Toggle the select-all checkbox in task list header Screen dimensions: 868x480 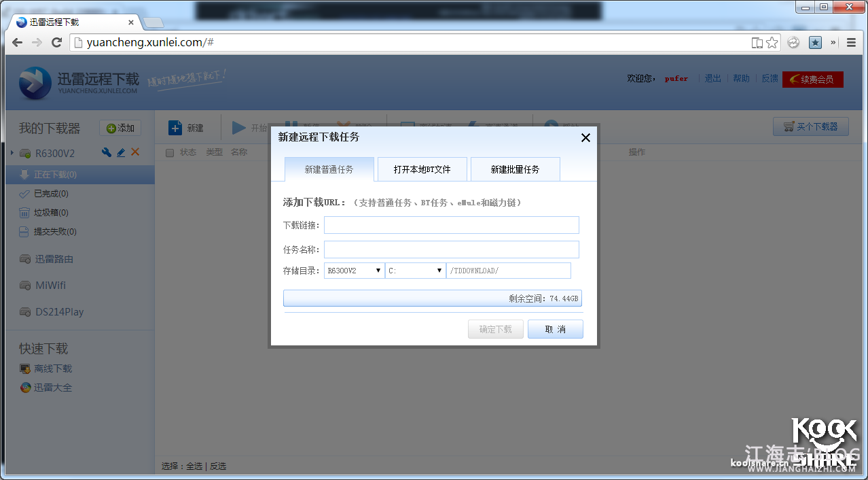pyautogui.click(x=170, y=152)
